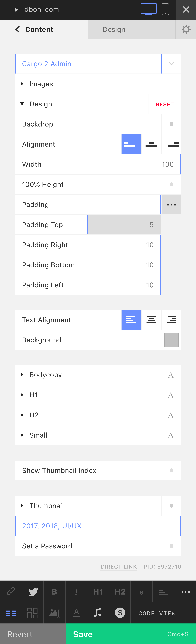Click the grid layout icon
The width and height of the screenshot is (196, 644).
[32, 613]
